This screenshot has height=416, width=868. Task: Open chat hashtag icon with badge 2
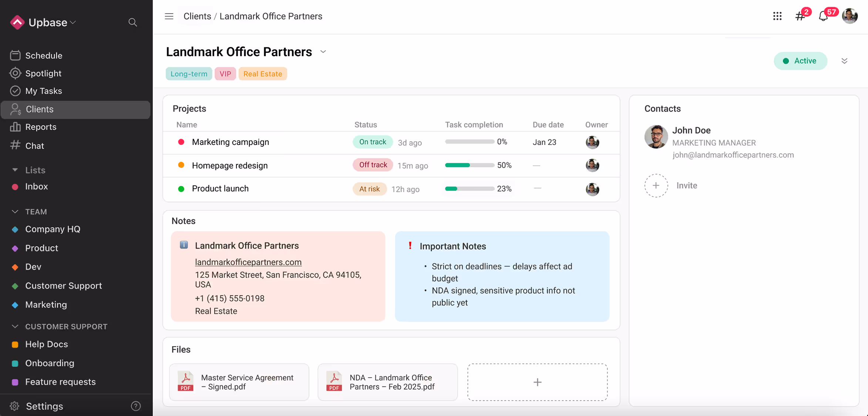point(800,16)
